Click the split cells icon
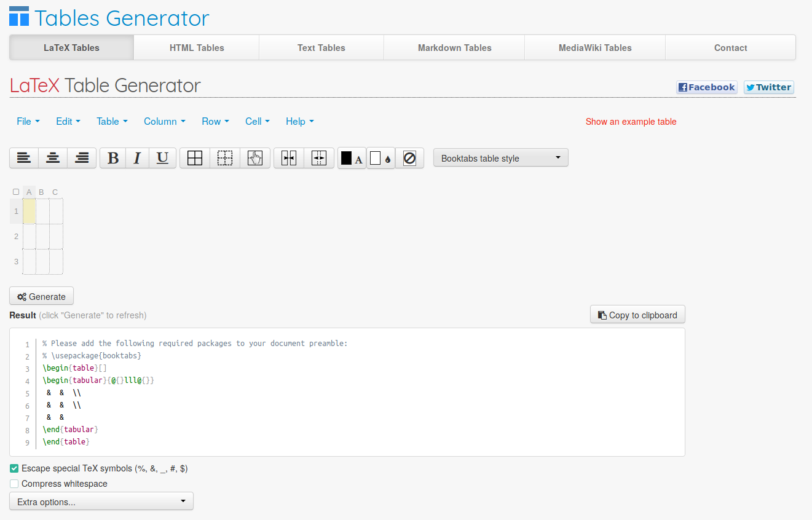Viewport: 812px width, 520px height. pos(318,158)
